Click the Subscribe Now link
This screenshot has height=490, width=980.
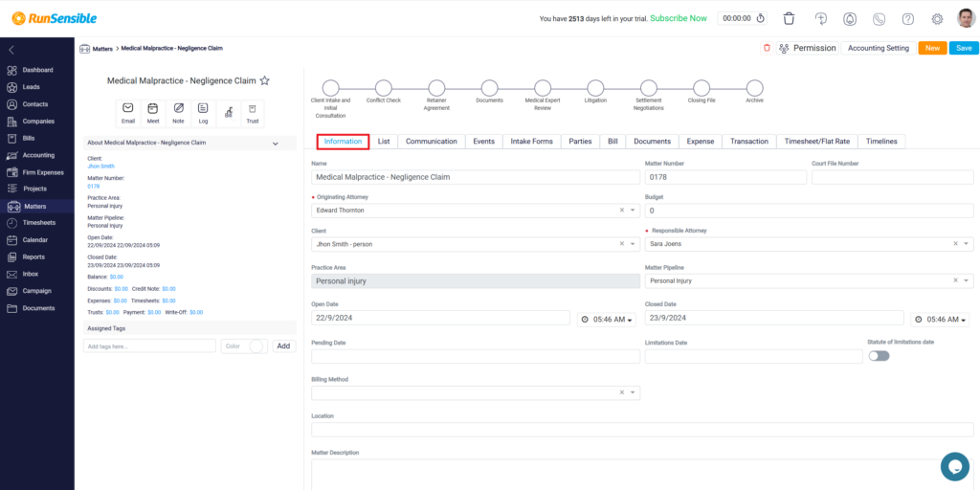pyautogui.click(x=679, y=19)
